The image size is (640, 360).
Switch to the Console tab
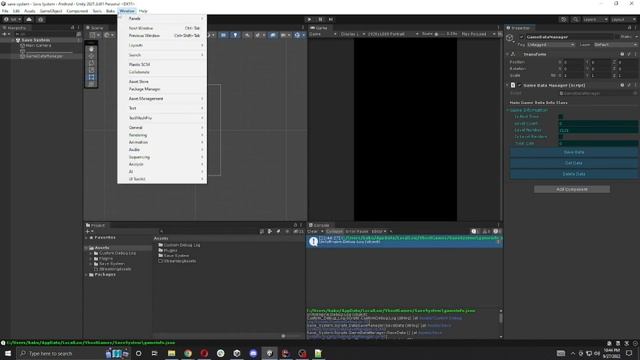(319, 225)
